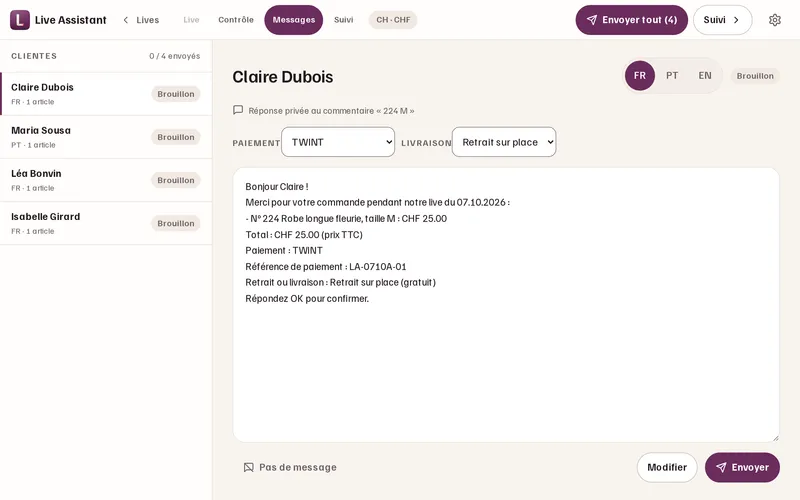Click the Live Assistant logo icon
Screen dimensions: 800x500
[20, 20]
